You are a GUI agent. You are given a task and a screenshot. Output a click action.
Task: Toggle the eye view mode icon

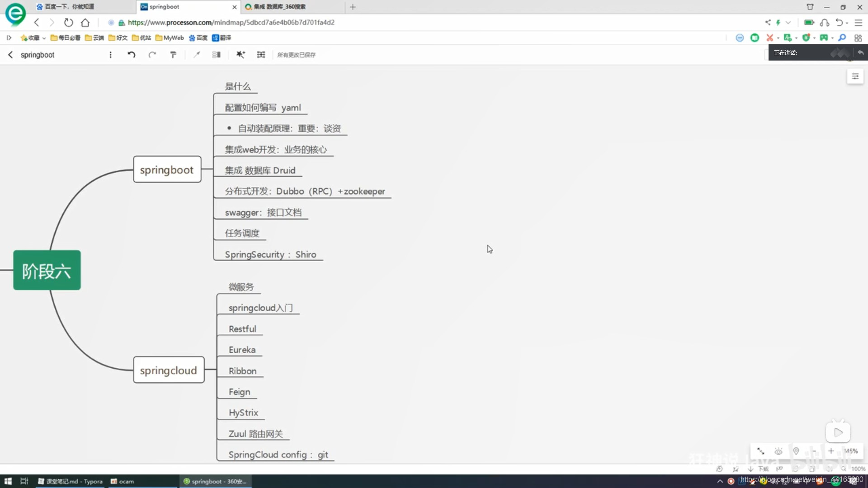click(778, 451)
